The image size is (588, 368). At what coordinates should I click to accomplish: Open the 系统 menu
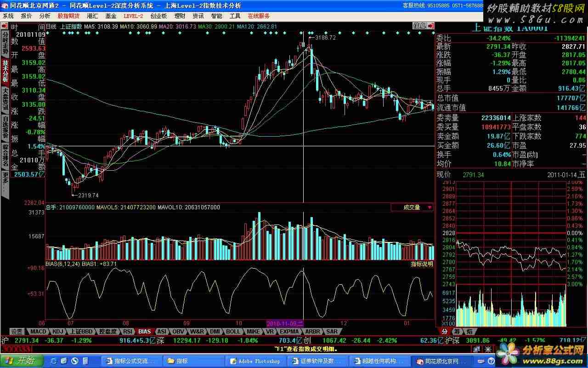[x=8, y=16]
